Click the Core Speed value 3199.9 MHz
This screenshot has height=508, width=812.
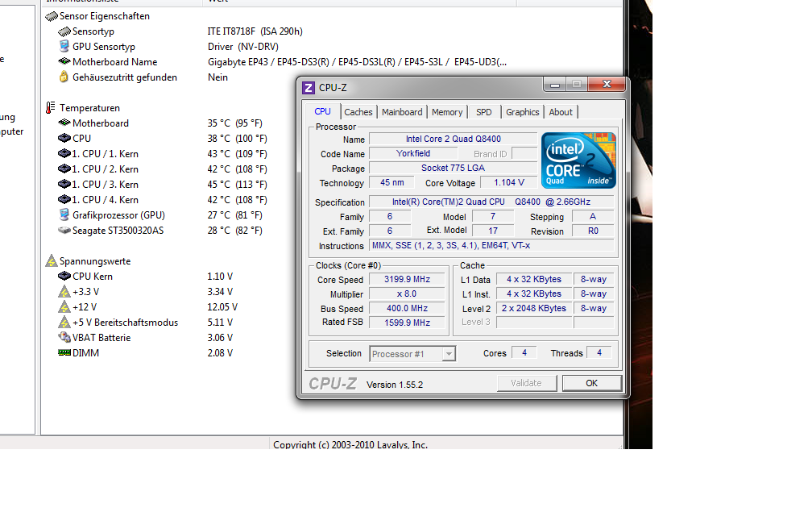point(407,279)
